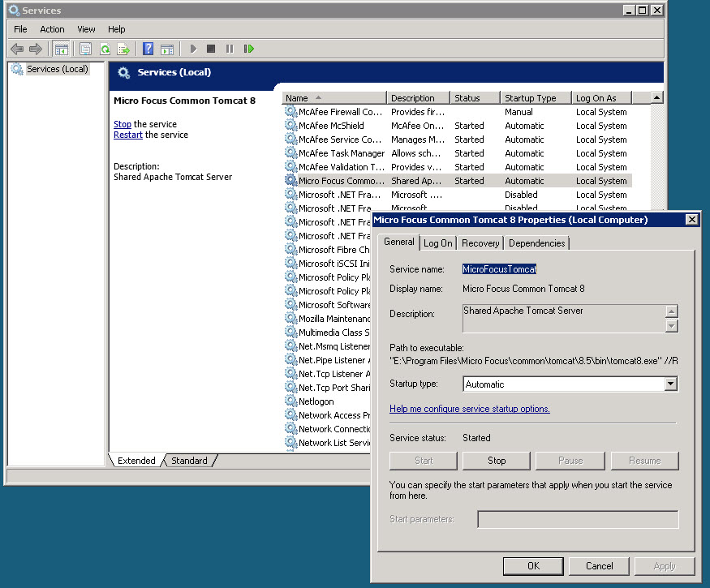
Task: Click the Restart Service toolbar icon
Action: 249,49
